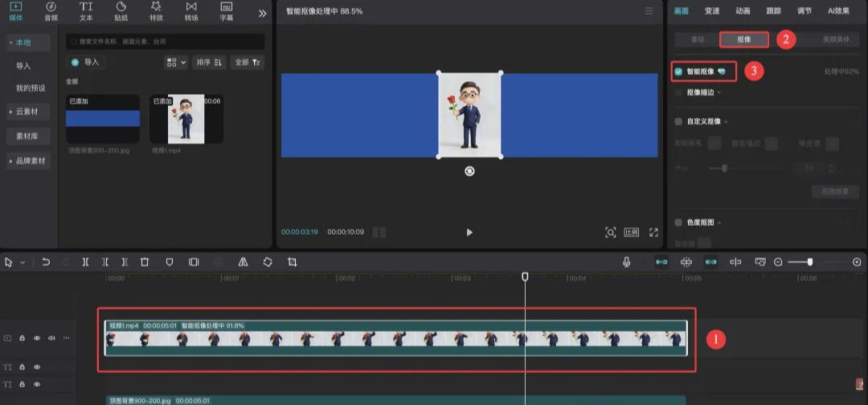Show more panels with double-chevron arrow

coord(262,14)
